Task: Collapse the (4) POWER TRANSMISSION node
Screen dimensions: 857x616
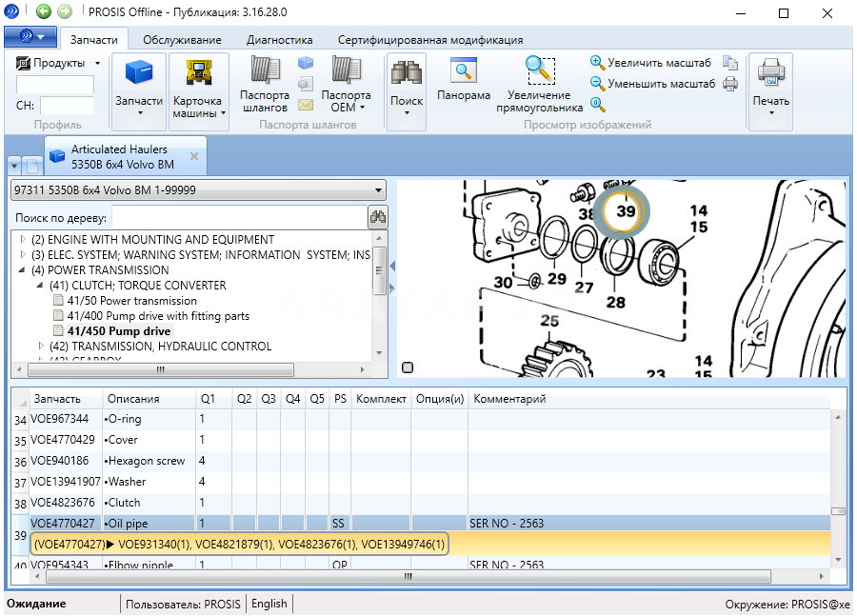Action: coord(22,270)
